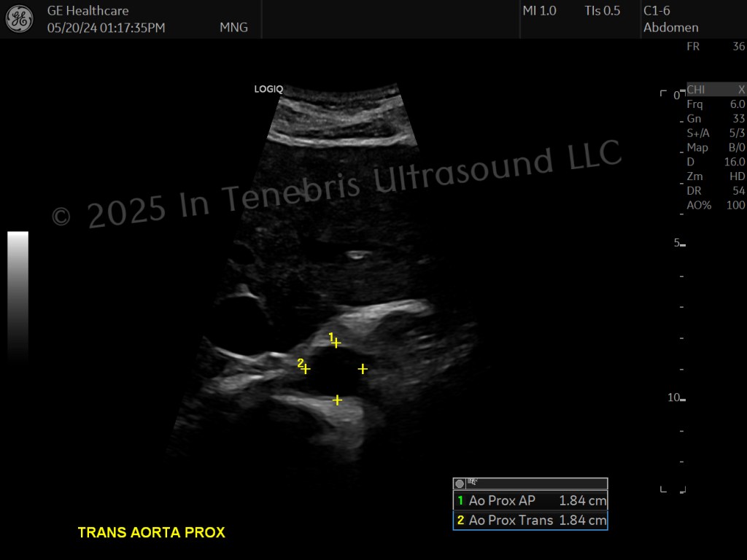
Task: Click the D 16.0 depth parameter
Action: pos(716,162)
